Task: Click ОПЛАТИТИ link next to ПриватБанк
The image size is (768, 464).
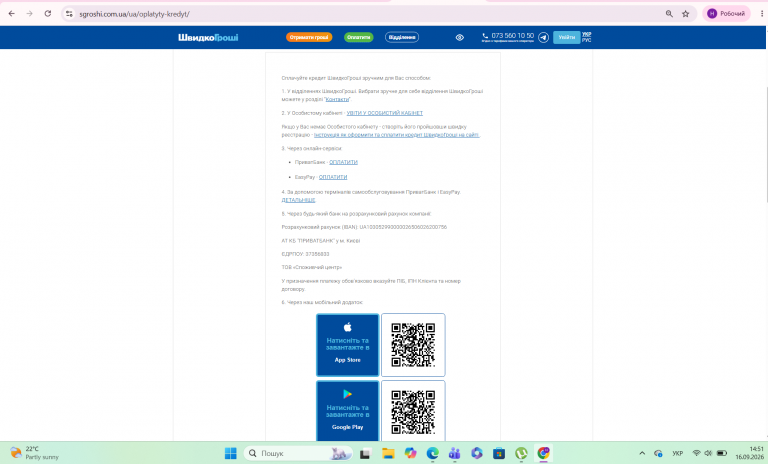Action: pyautogui.click(x=343, y=162)
